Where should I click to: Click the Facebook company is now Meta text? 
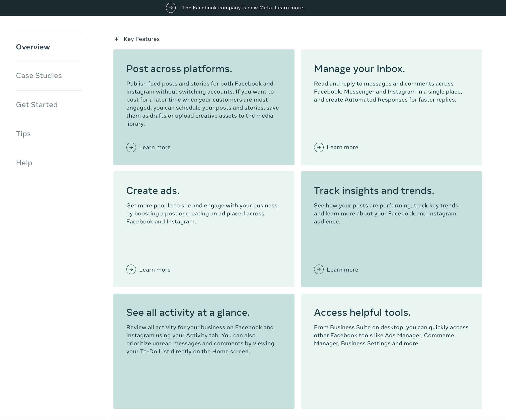pos(243,8)
